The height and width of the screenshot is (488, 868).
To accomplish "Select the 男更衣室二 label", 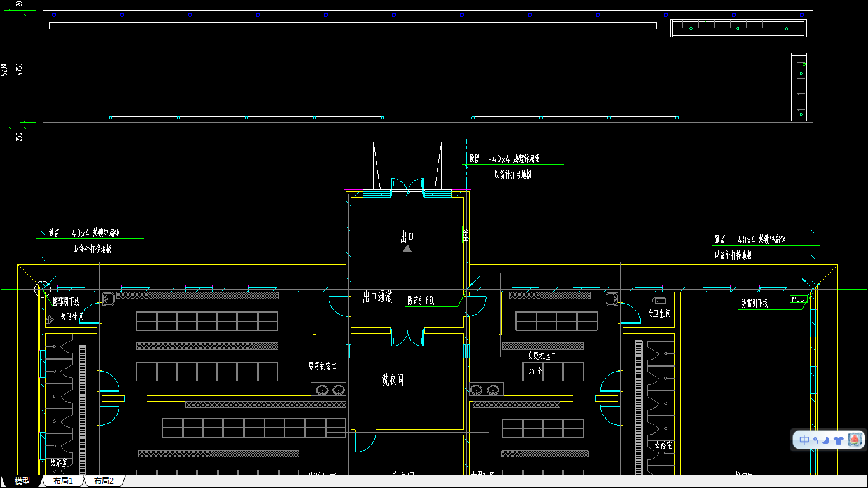I will 322,367.
